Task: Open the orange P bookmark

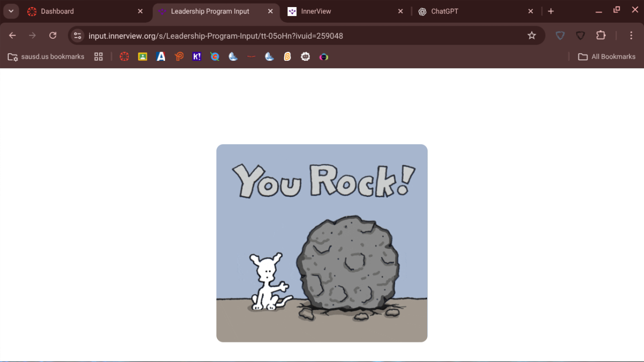Action: point(179,57)
